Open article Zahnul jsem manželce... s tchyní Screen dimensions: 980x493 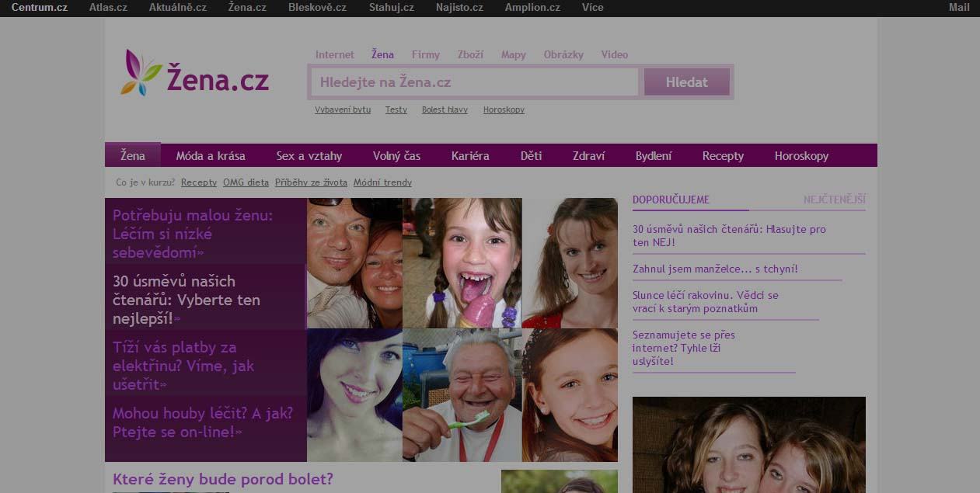pyautogui.click(x=715, y=269)
